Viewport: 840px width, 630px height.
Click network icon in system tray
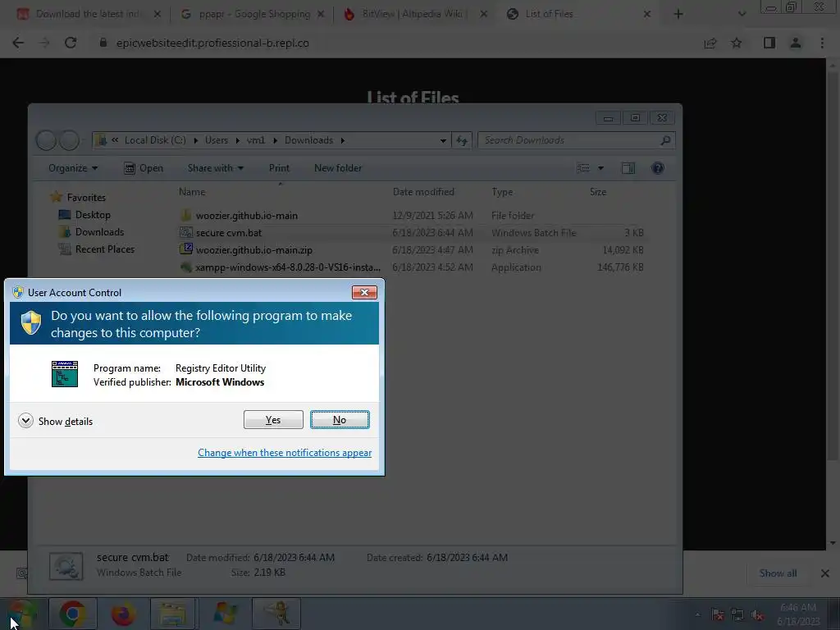click(x=737, y=614)
